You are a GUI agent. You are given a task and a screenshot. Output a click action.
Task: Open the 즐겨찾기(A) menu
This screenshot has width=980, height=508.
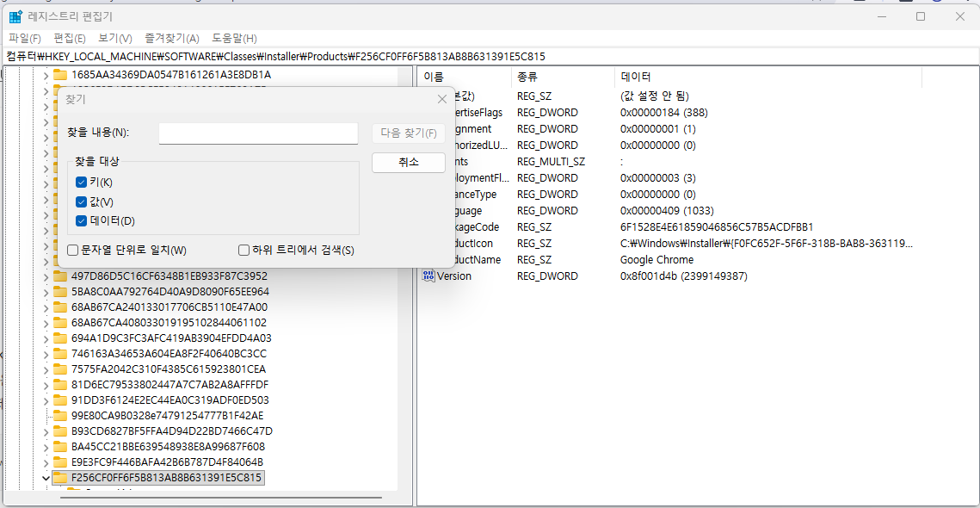pos(172,38)
